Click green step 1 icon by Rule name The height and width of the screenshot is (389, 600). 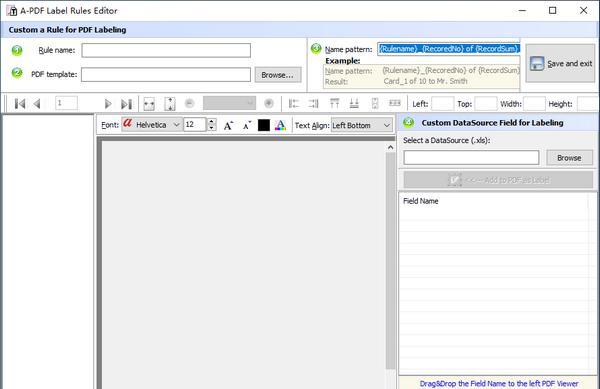pos(17,50)
